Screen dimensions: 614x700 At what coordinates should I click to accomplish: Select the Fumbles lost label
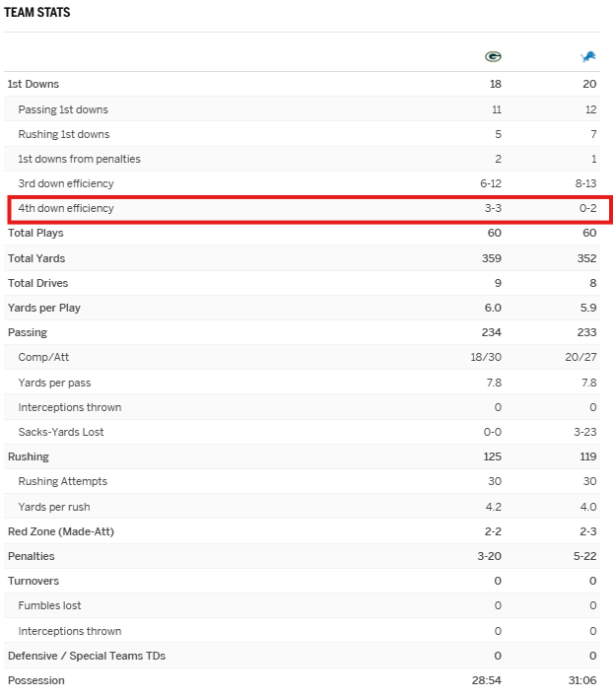click(x=50, y=605)
